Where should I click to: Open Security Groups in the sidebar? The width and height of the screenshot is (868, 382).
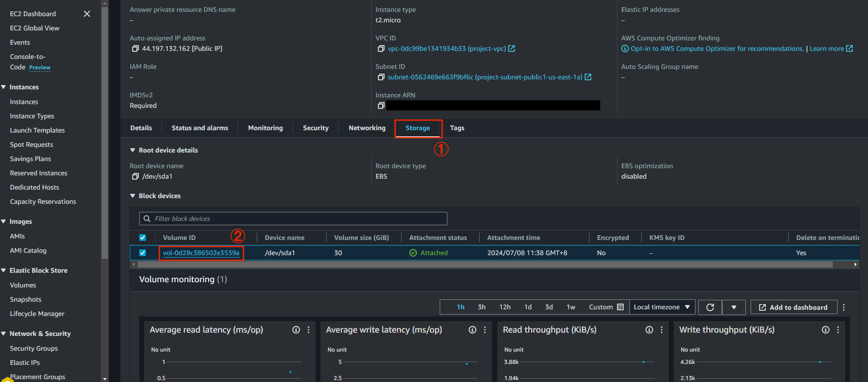[x=34, y=348]
